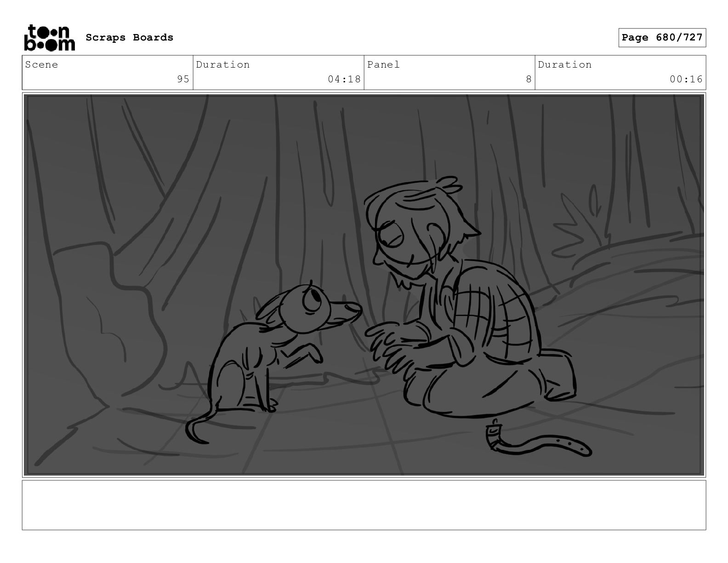Select the 'Scraps Boards' title text
Screen dimensions: 728x563
(x=130, y=37)
